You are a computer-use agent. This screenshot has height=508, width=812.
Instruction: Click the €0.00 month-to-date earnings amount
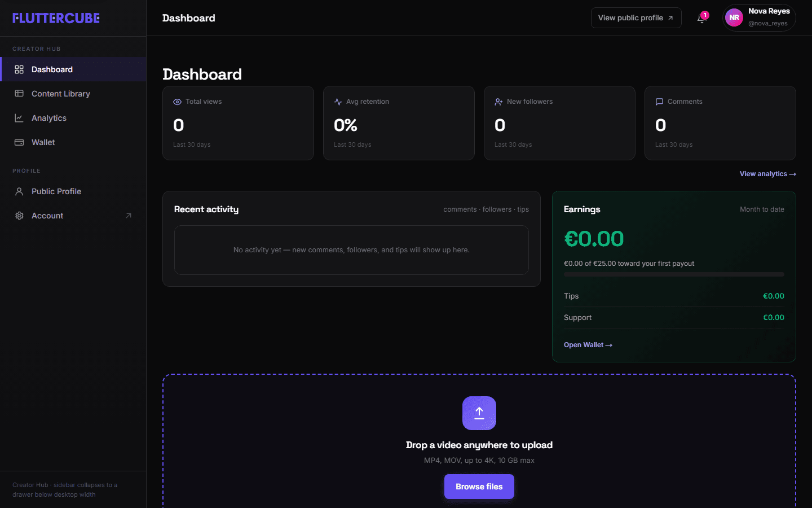tap(594, 239)
